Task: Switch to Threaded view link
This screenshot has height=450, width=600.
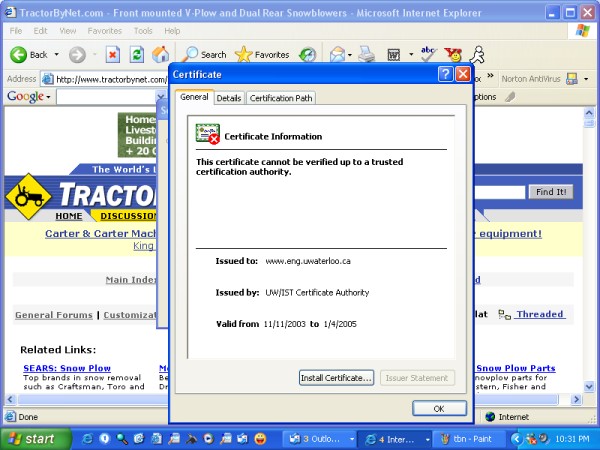Action: (x=540, y=314)
